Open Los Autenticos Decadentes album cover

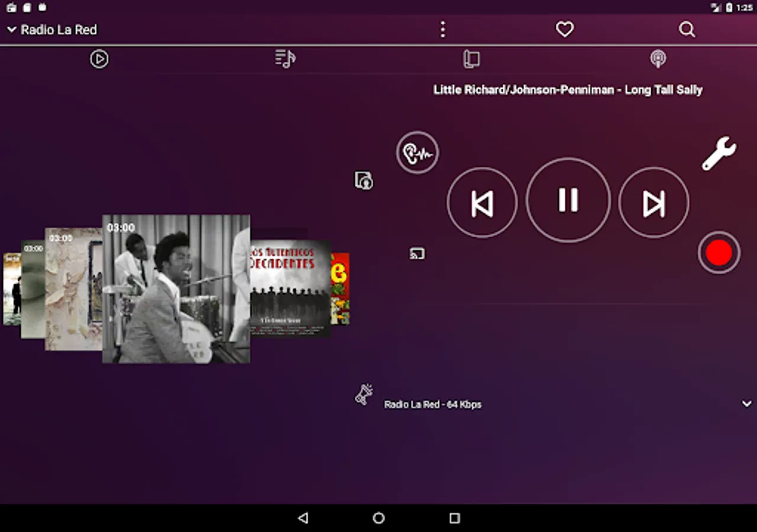[290, 288]
